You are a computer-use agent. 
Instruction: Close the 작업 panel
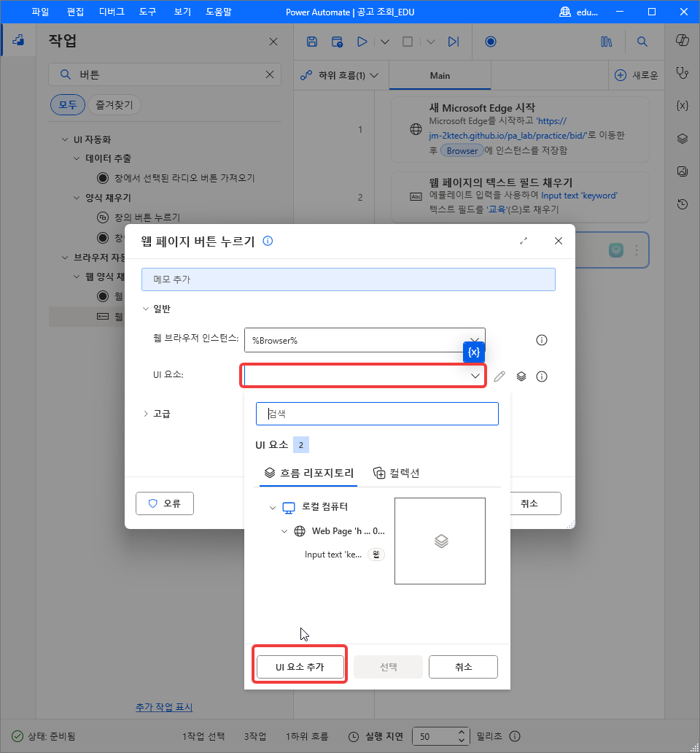point(273,42)
